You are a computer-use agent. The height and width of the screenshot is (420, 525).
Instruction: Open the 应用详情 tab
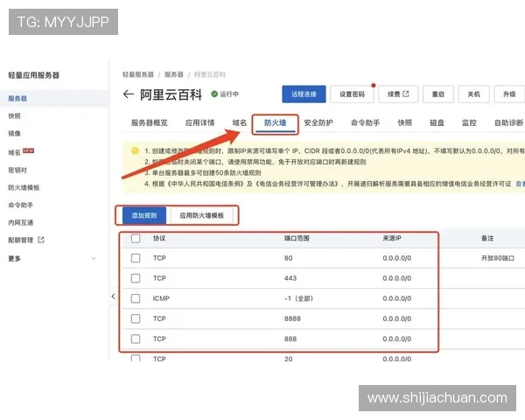(x=199, y=122)
